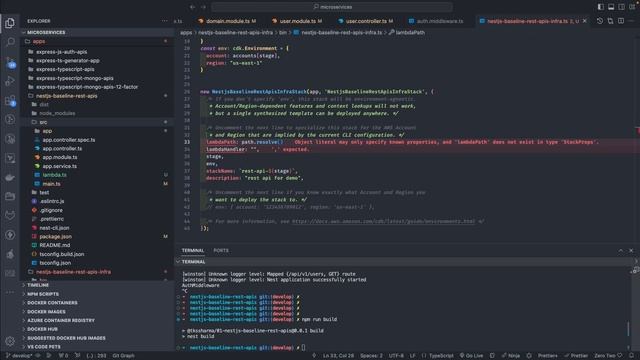
Task: Maximize panel using the chevron-up icon
Action: pyautogui.click(x=620, y=251)
